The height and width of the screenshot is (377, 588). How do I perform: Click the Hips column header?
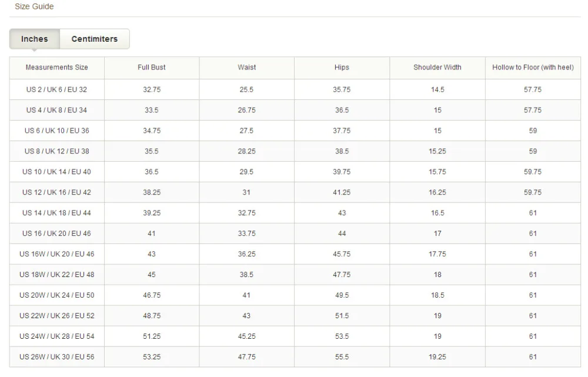coord(342,68)
